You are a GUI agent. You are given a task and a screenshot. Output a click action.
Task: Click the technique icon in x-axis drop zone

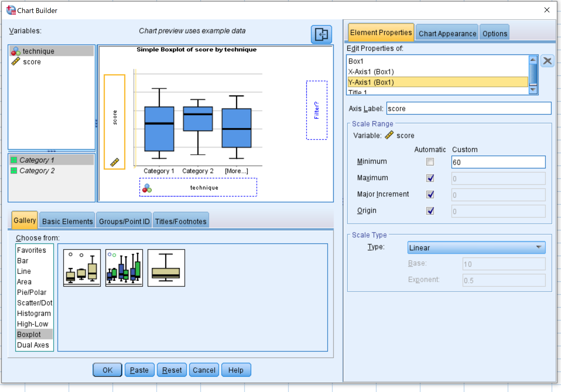click(147, 188)
